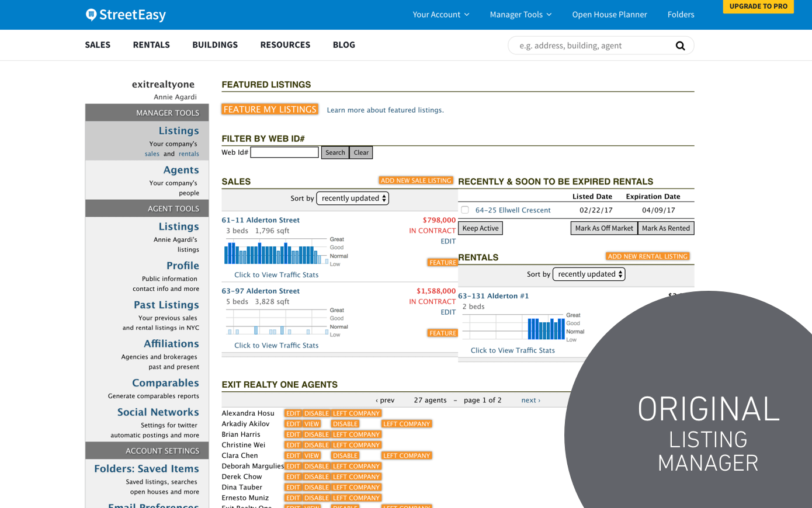Open 64-25 Ellwell Crescent listing link
The image size is (812, 508).
[513, 210]
